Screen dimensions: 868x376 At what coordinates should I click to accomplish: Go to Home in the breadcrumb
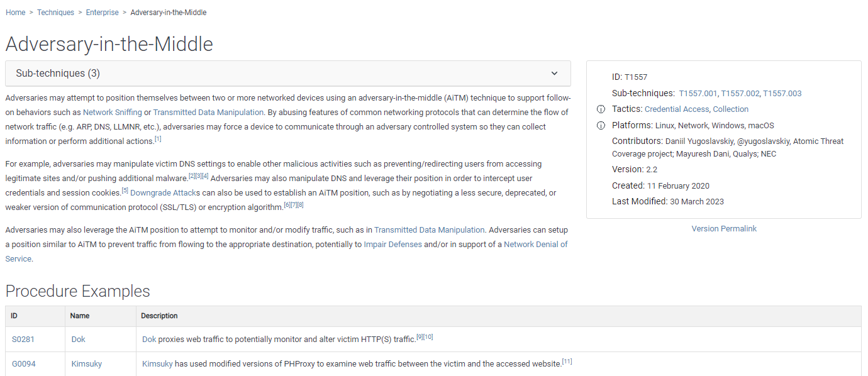point(15,13)
